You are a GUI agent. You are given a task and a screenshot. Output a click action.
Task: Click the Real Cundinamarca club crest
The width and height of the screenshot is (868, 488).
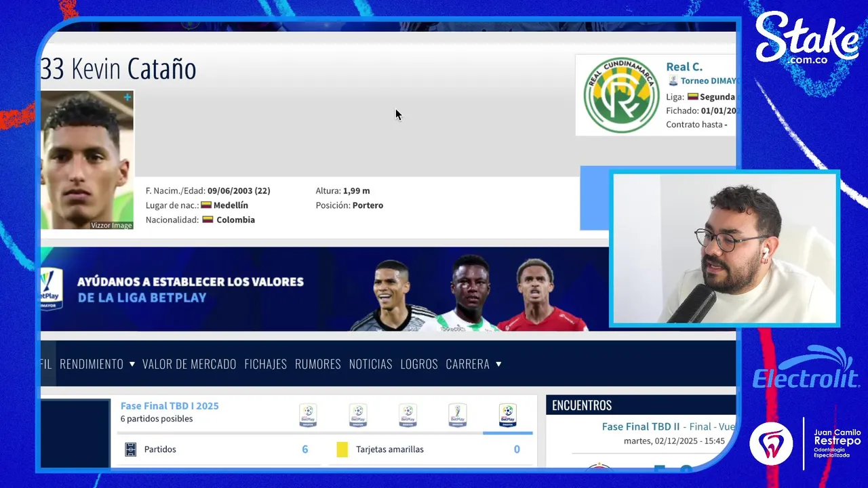tap(621, 95)
